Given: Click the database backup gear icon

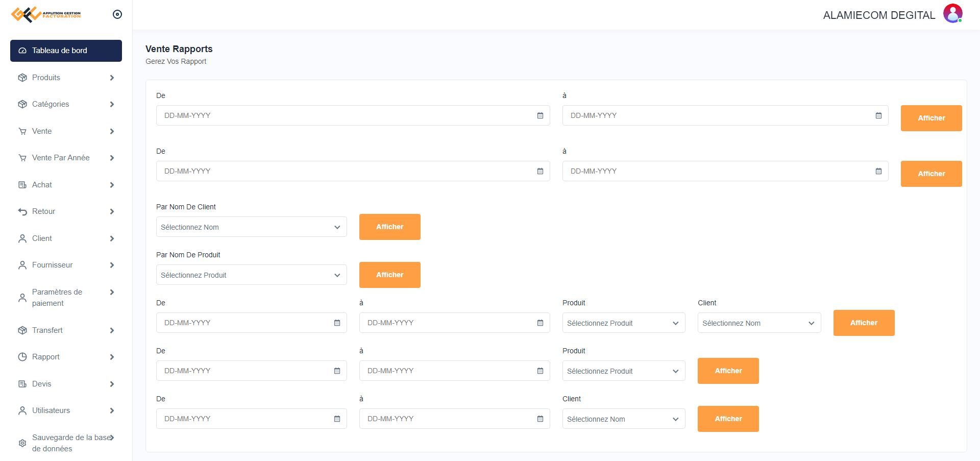Looking at the screenshot, I should click(x=22, y=443).
